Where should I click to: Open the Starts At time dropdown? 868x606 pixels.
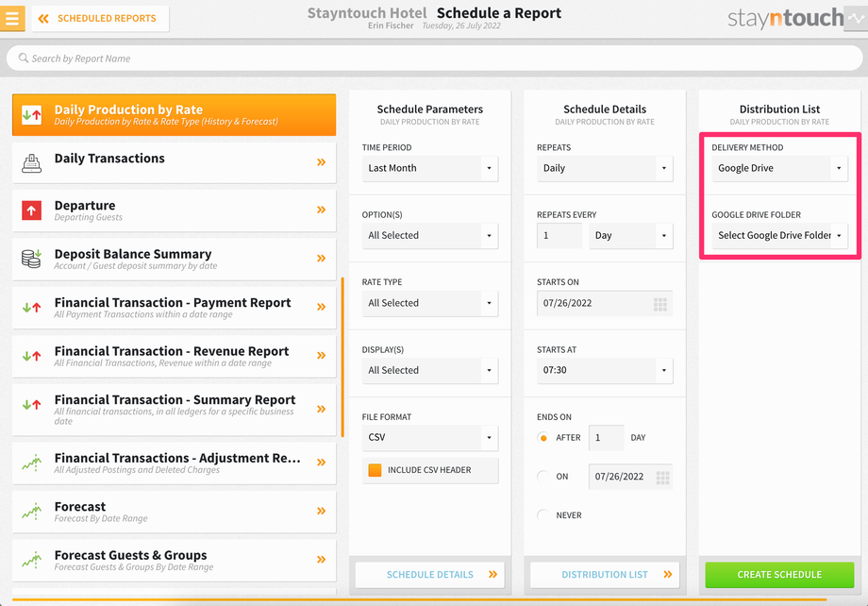[x=605, y=370]
